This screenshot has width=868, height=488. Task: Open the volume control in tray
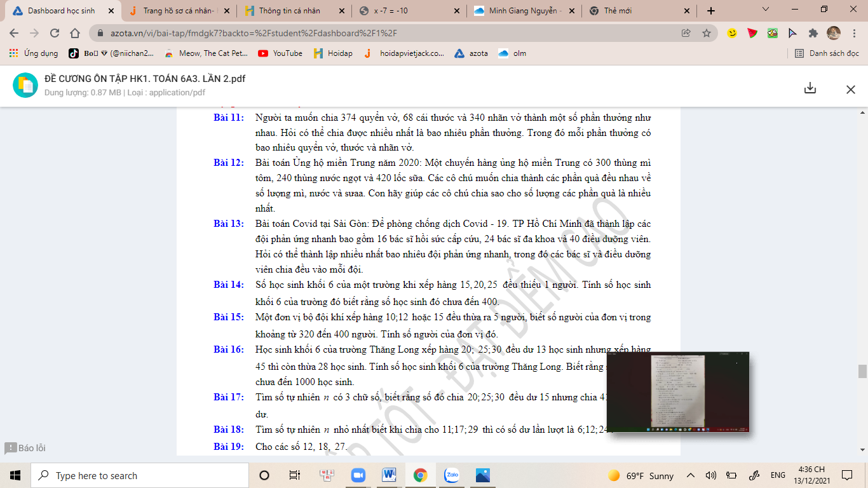coord(711,475)
